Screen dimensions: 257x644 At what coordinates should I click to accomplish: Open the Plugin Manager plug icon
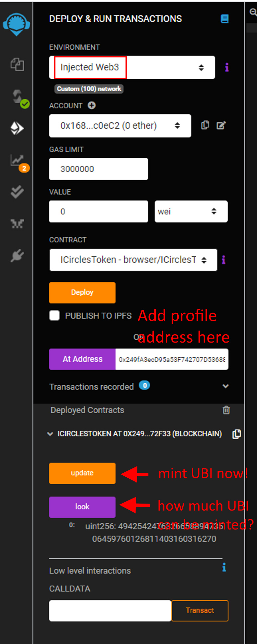pos(17,256)
